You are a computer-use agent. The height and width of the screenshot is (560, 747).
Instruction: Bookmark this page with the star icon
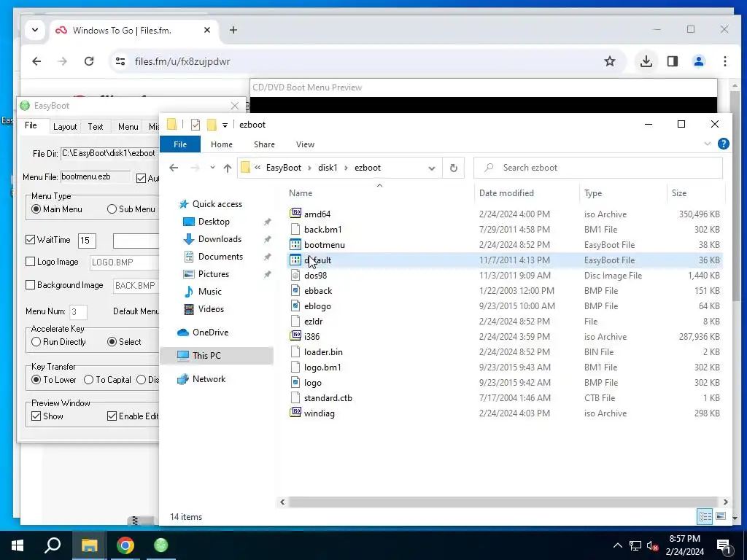610,61
